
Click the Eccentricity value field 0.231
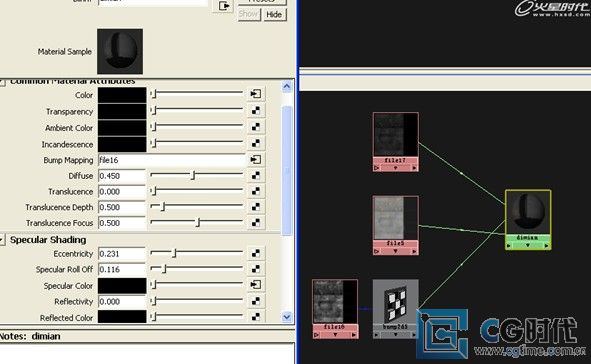[122, 254]
